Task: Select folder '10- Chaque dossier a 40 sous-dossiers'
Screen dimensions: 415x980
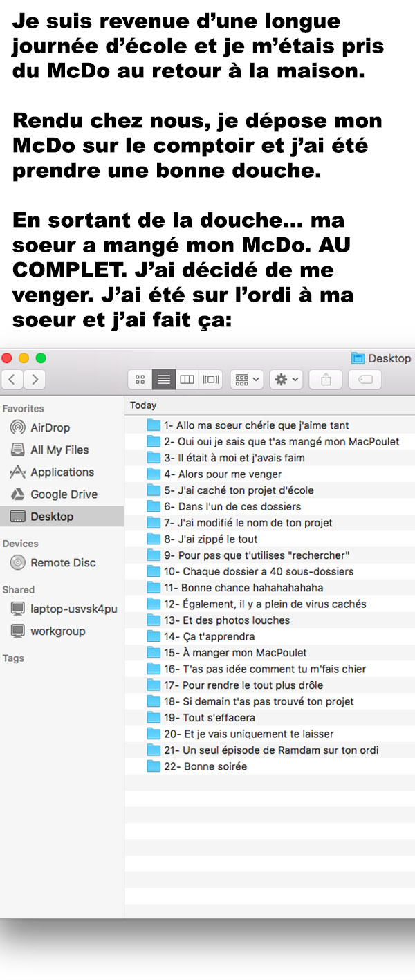Action: coord(270,571)
